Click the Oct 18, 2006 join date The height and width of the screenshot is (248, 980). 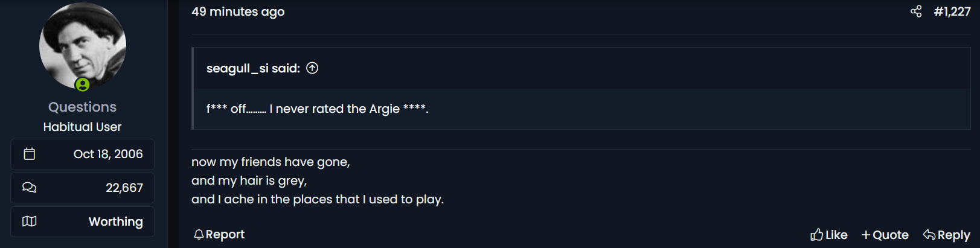pos(108,154)
